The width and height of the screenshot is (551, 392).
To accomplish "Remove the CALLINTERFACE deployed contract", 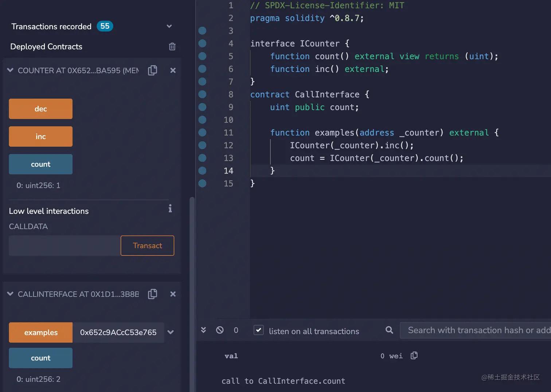I will tap(173, 294).
